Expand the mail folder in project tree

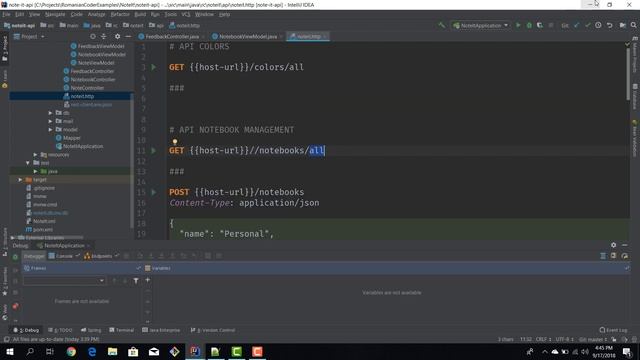(50, 121)
